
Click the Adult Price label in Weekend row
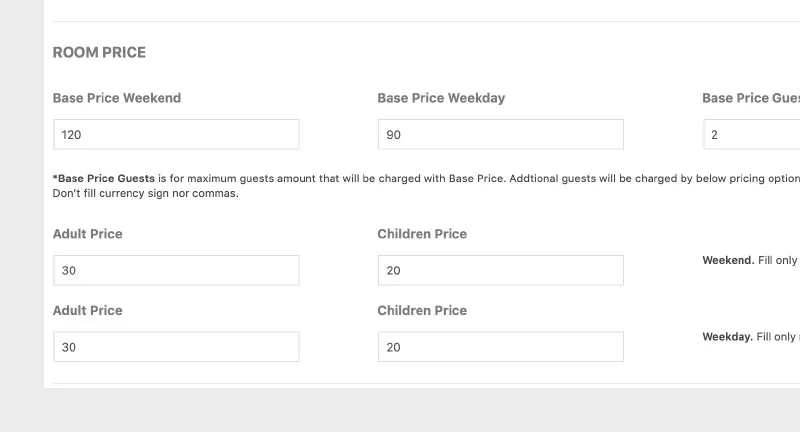88,234
